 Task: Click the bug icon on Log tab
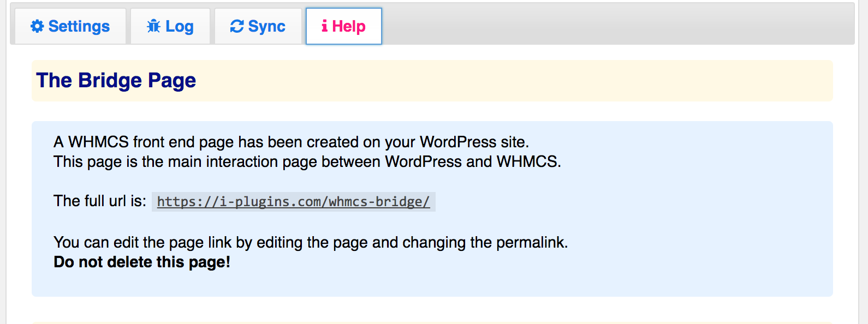[x=154, y=26]
